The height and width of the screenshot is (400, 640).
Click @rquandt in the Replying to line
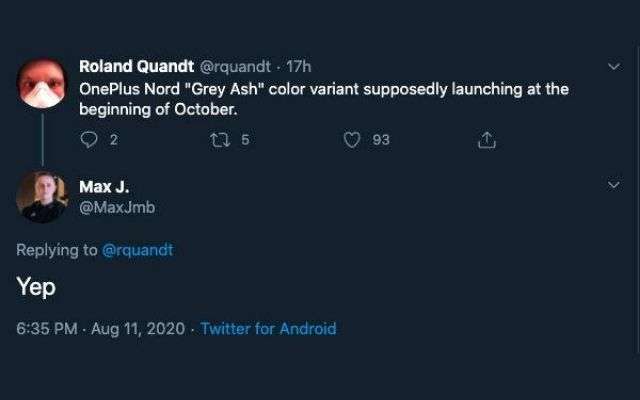click(x=138, y=250)
